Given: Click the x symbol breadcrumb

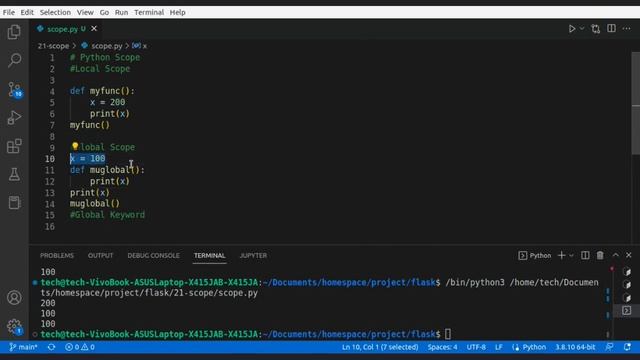Looking at the screenshot, I should pyautogui.click(x=140, y=46).
